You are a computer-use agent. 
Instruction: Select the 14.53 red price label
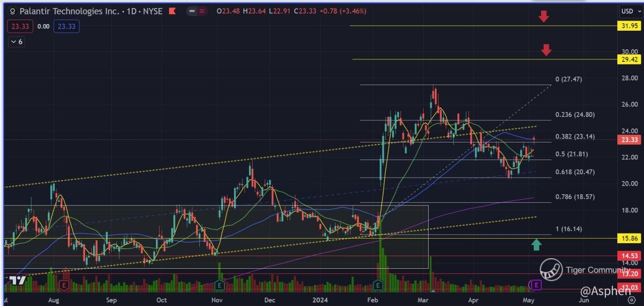click(630, 256)
